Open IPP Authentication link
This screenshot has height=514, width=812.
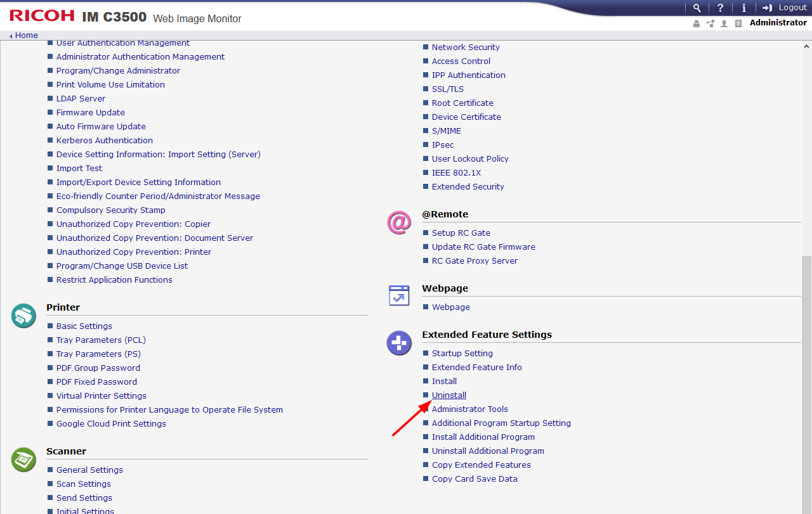click(469, 75)
